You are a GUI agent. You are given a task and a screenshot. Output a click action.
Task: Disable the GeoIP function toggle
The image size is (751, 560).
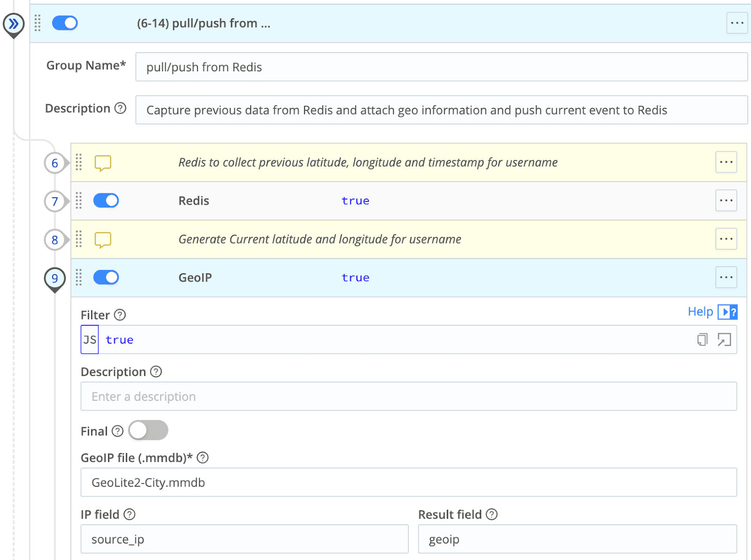click(106, 277)
